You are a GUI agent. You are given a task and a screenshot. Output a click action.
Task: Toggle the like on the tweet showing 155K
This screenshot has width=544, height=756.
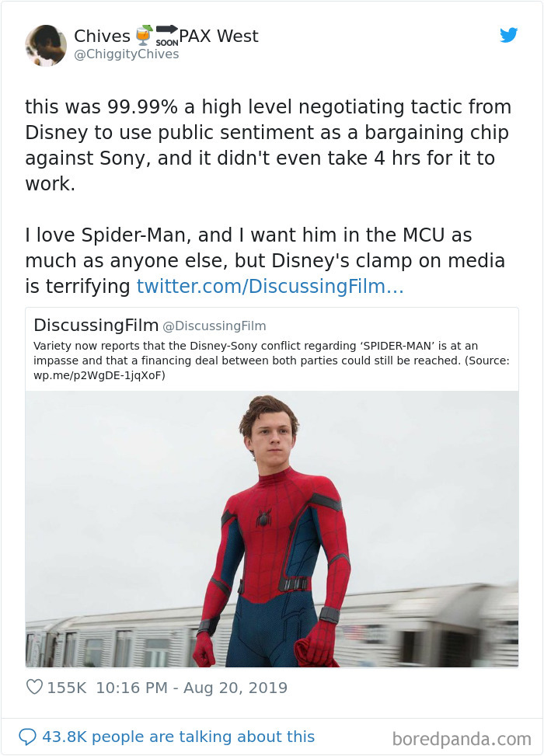point(34,688)
